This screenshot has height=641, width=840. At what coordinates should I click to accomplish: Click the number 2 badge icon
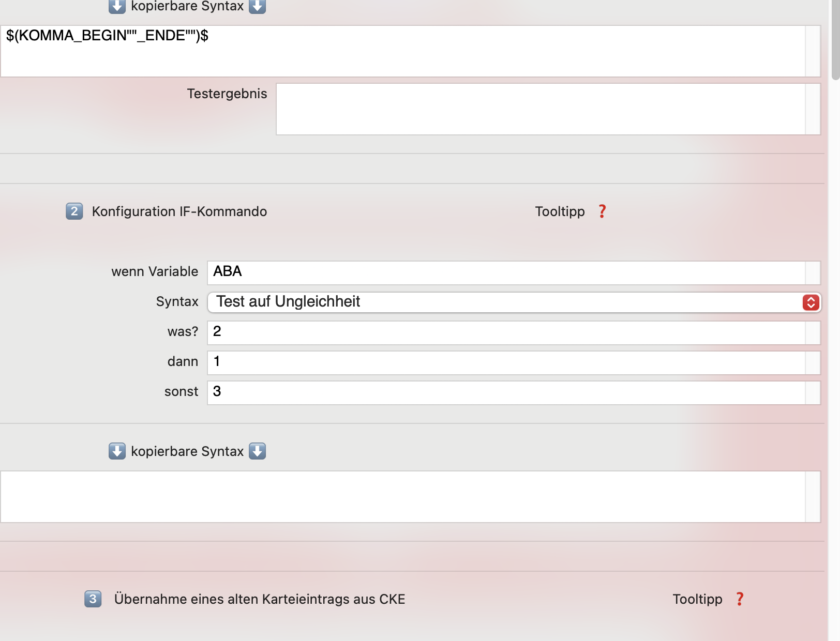(x=74, y=211)
